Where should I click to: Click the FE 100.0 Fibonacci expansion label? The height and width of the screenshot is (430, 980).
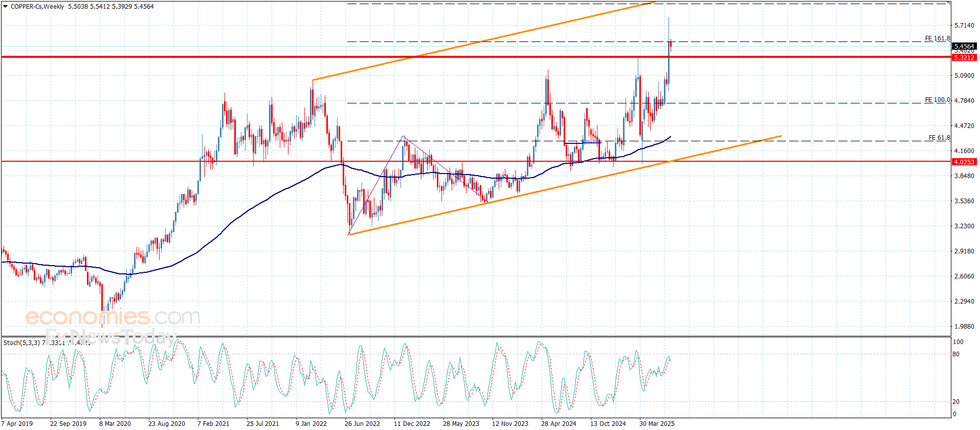(x=937, y=100)
